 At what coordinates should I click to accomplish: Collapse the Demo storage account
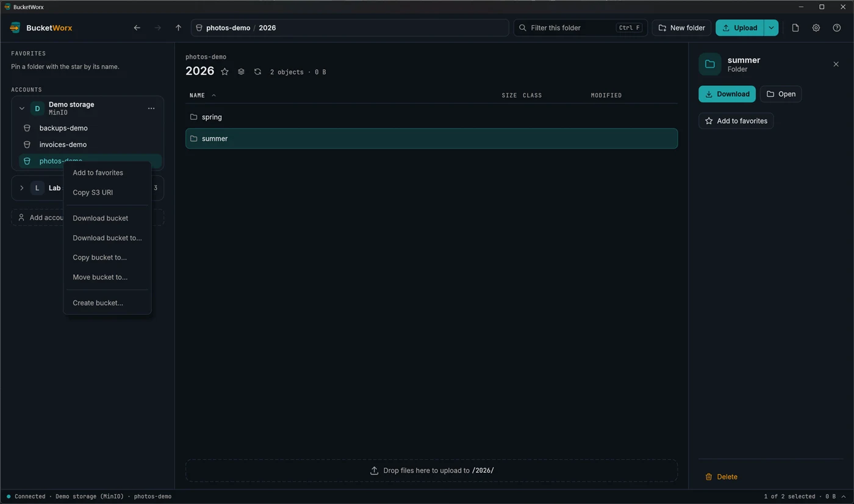pos(21,108)
